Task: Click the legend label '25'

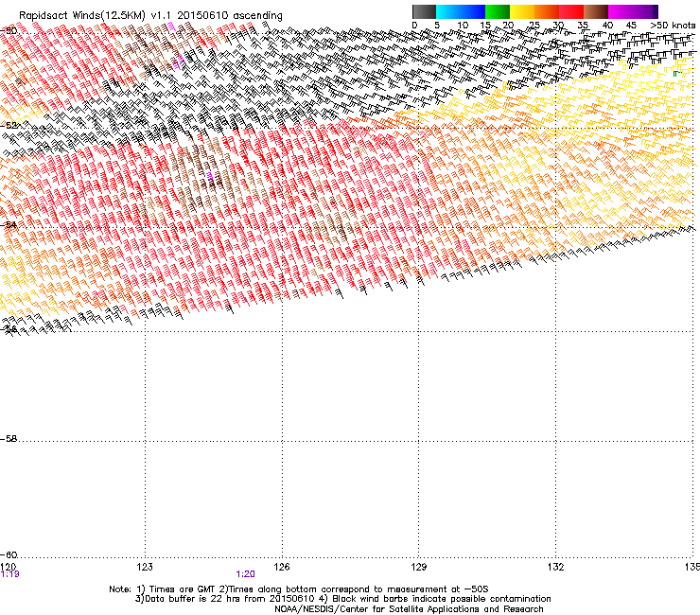Action: coord(534,26)
